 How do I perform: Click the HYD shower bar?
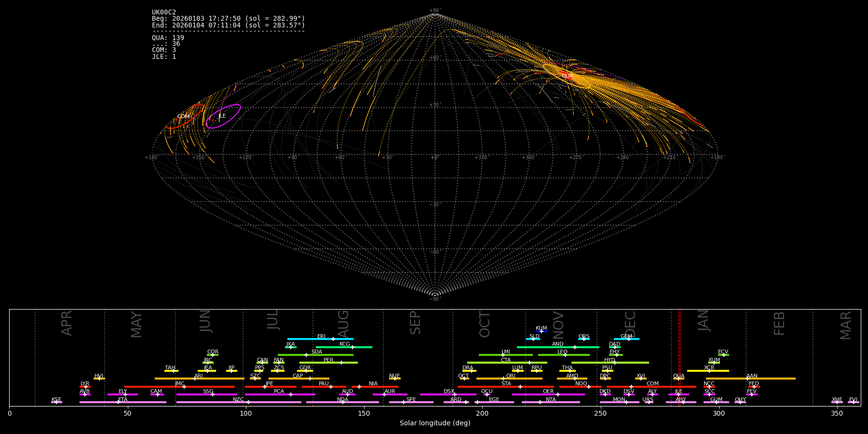coord(610,363)
